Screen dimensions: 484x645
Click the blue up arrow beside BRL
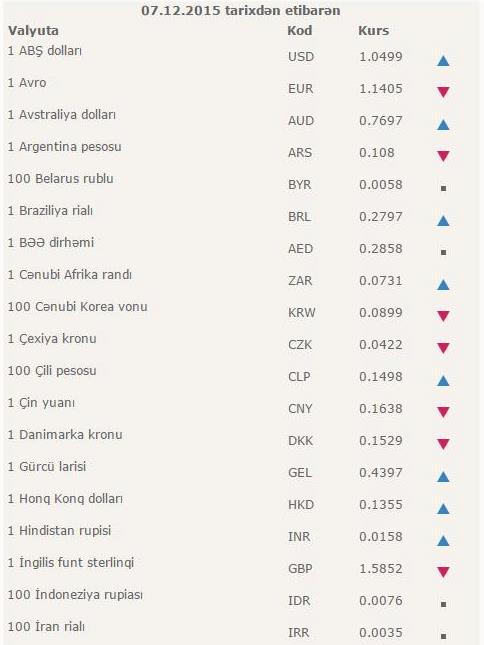(443, 221)
